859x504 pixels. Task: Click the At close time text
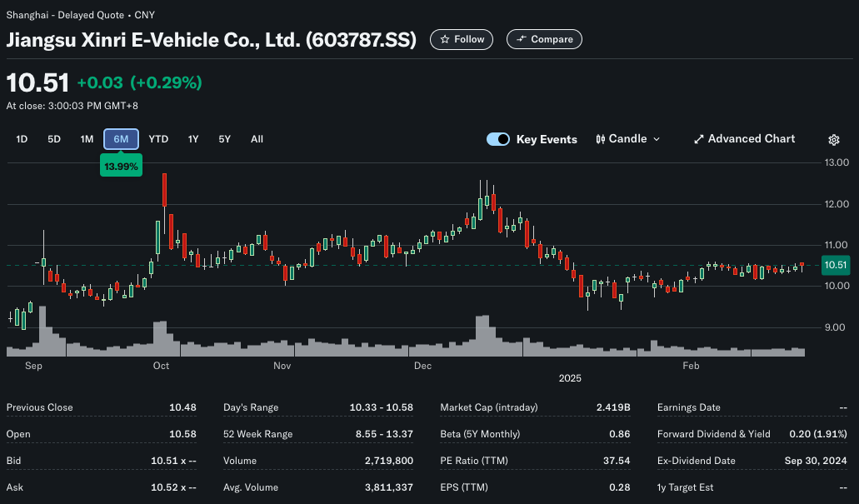(x=72, y=106)
